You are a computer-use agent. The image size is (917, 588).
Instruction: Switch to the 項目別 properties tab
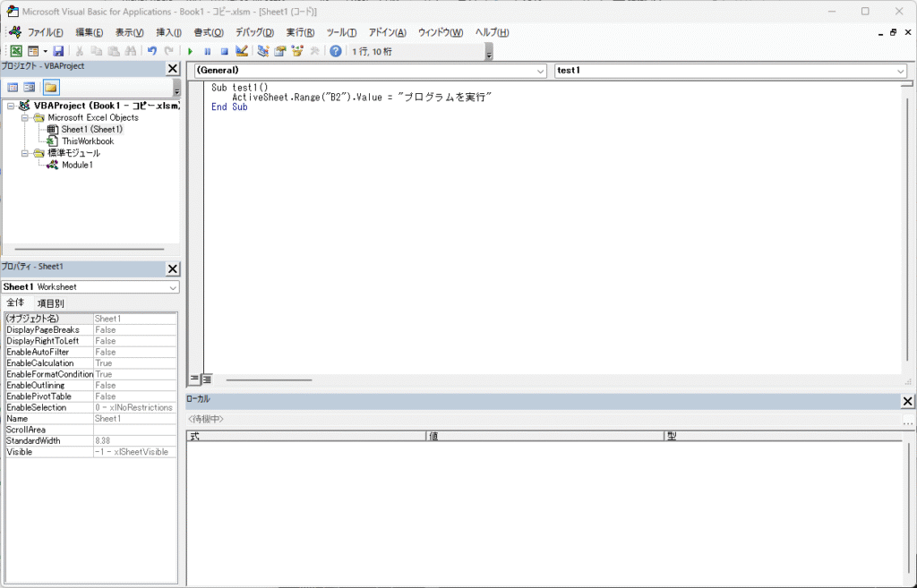point(50,303)
